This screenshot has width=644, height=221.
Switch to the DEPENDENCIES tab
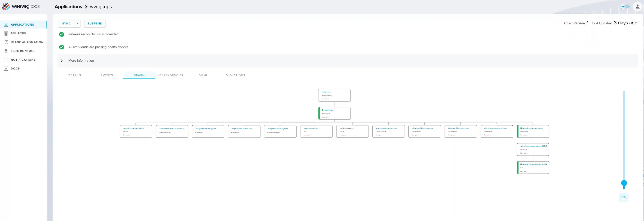pyautogui.click(x=171, y=75)
